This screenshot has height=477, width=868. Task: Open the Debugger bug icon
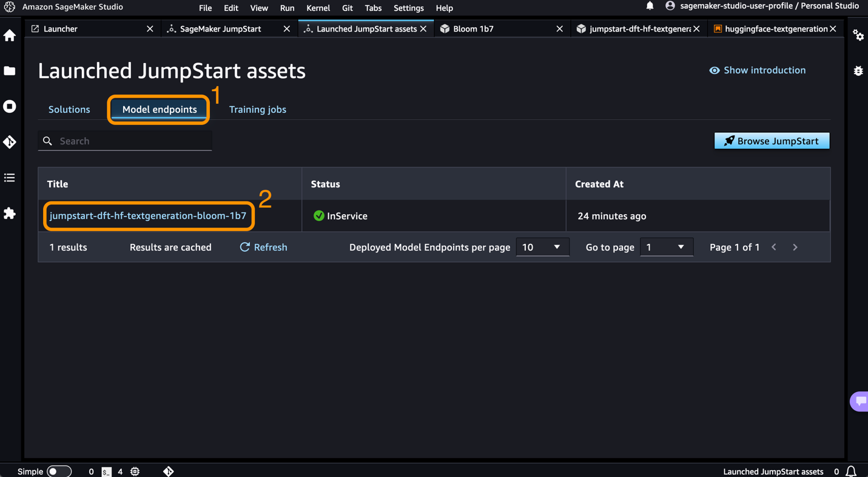(x=858, y=71)
